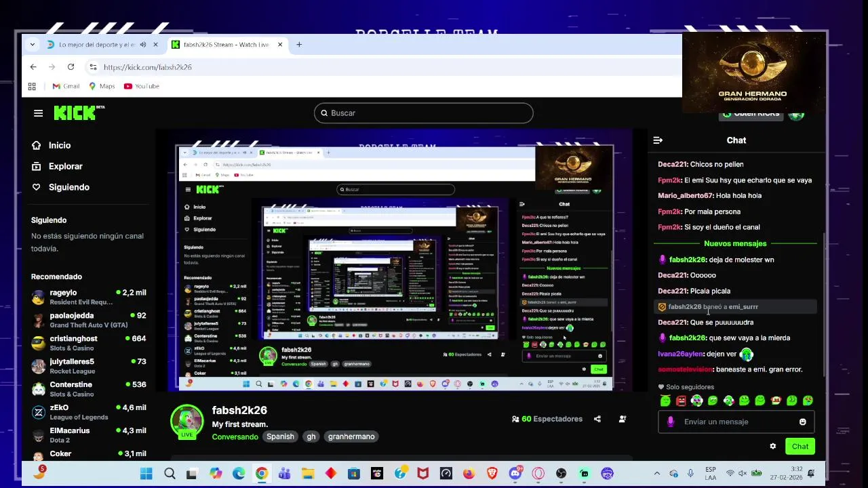The width and height of the screenshot is (868, 488).
Task: Click Nuevos mensajes divider to jump down
Action: click(x=735, y=243)
